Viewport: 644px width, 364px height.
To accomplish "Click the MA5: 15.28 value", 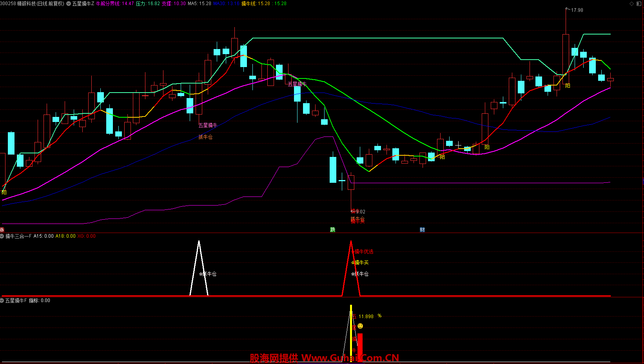I will tap(200, 4).
